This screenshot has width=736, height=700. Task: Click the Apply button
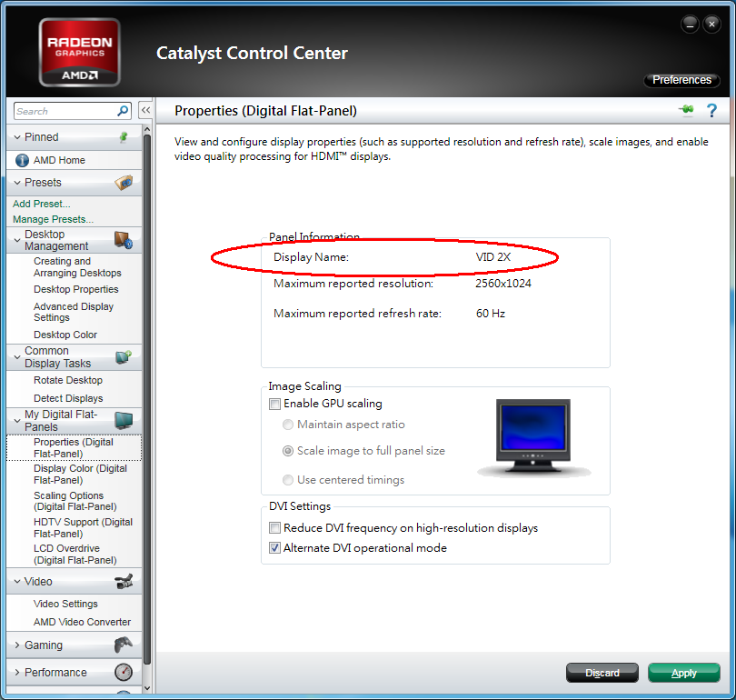(684, 673)
